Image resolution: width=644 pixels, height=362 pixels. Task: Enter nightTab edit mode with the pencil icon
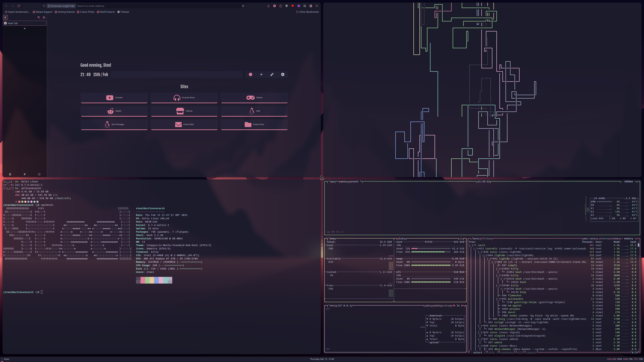pyautogui.click(x=272, y=74)
